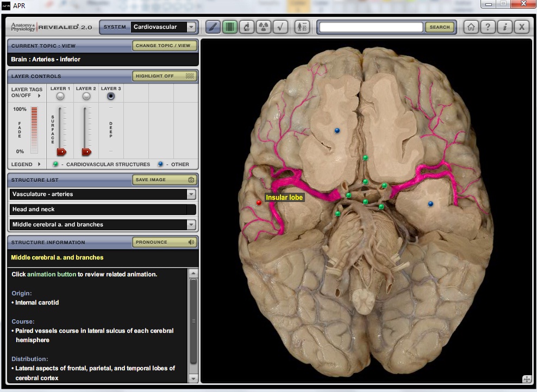The image size is (537, 392).
Task: Click the structure info scrollbar thumb
Action: (x=193, y=321)
